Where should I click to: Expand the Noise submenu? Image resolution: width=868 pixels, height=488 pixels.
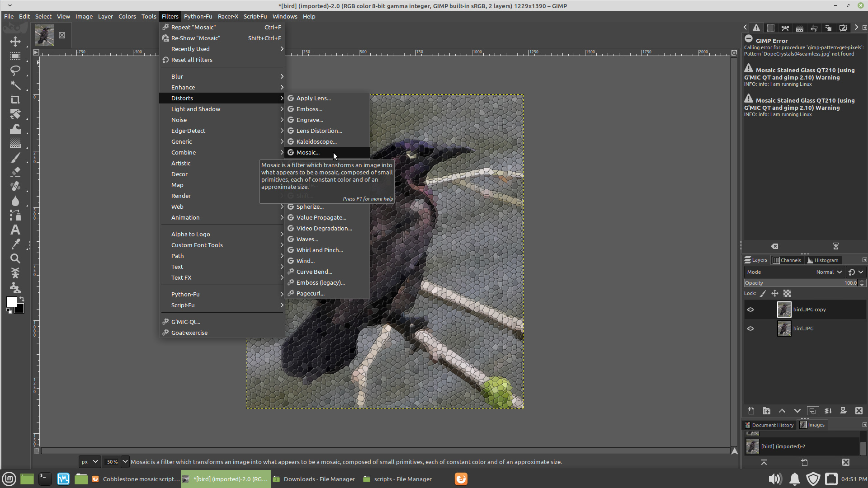click(x=222, y=120)
